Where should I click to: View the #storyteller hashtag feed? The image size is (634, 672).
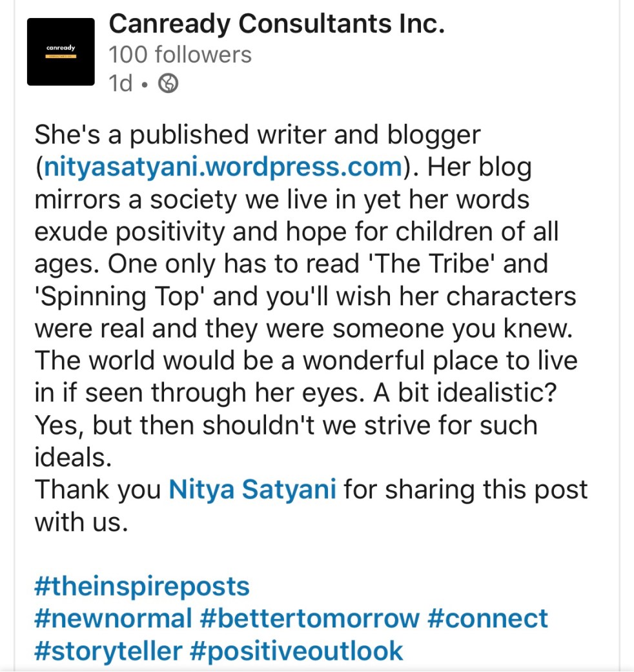click(x=108, y=650)
